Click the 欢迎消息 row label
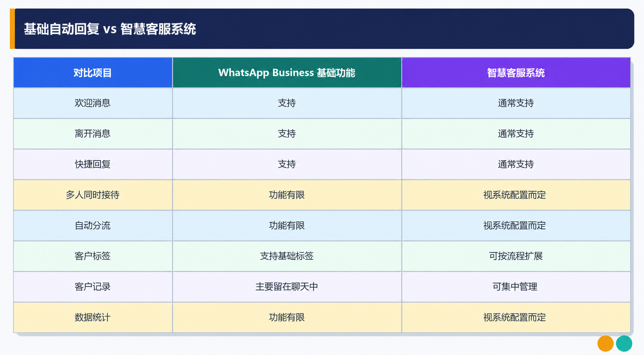This screenshot has height=355, width=644. point(93,103)
